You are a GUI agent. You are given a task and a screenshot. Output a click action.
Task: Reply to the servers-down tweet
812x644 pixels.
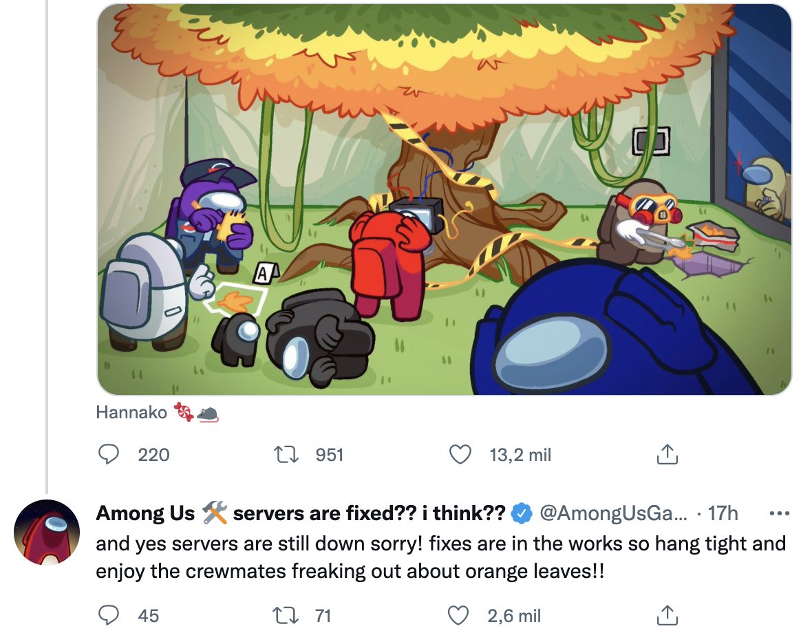coord(107,615)
